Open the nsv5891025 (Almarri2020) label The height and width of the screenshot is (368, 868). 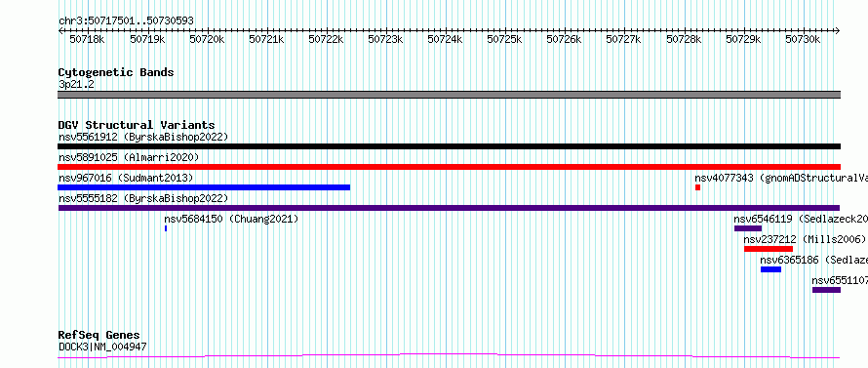129,157
